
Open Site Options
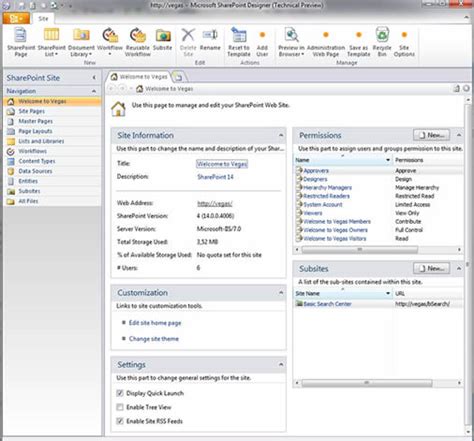point(404,42)
